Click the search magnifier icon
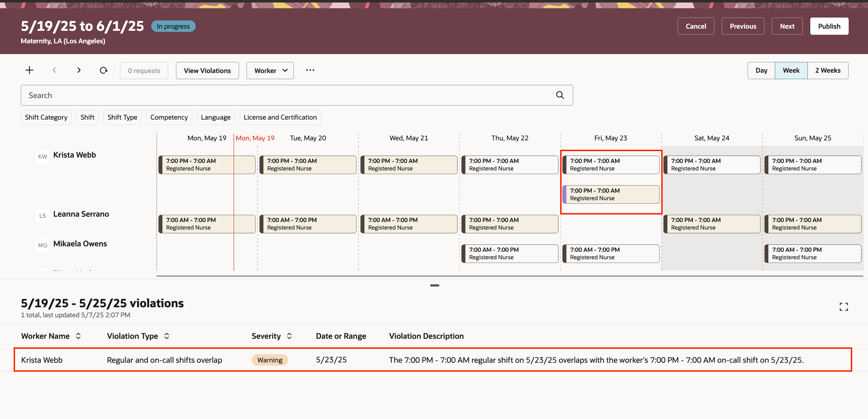Viewport: 868px width, 419px height. 560,95
